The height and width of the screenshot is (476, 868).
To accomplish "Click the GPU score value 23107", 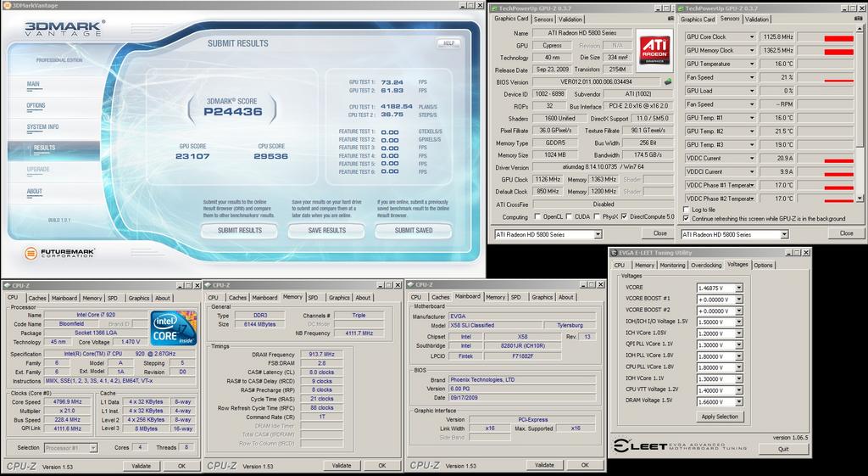I will click(x=192, y=156).
